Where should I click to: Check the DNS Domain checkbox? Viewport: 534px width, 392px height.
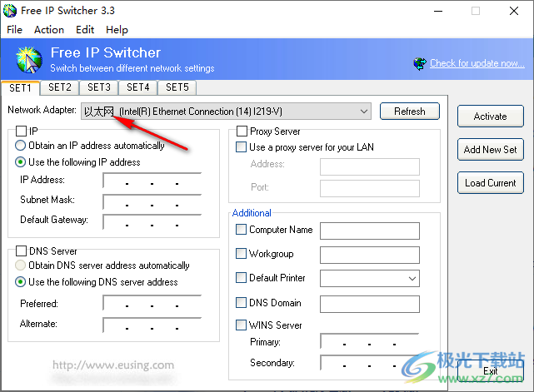pos(241,302)
